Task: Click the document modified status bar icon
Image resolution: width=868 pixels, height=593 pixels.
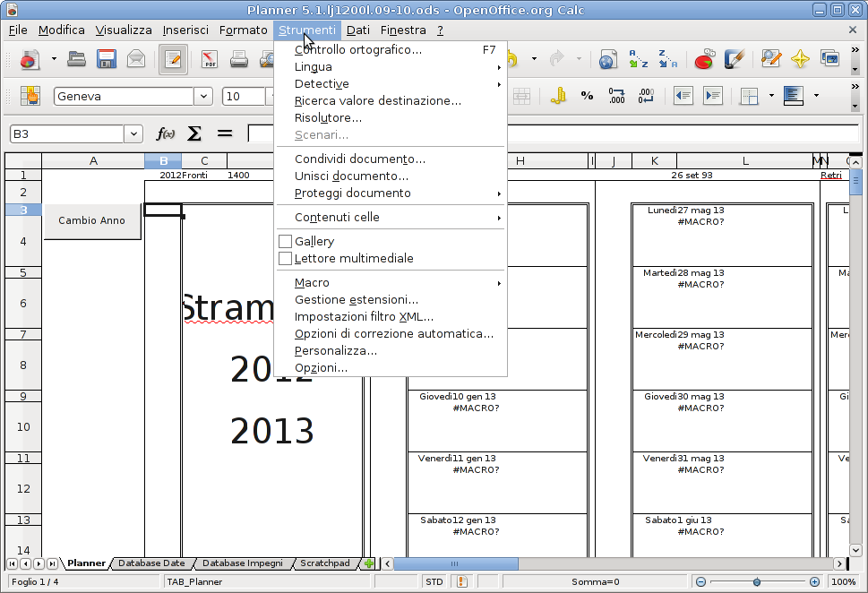Action: pos(462,581)
